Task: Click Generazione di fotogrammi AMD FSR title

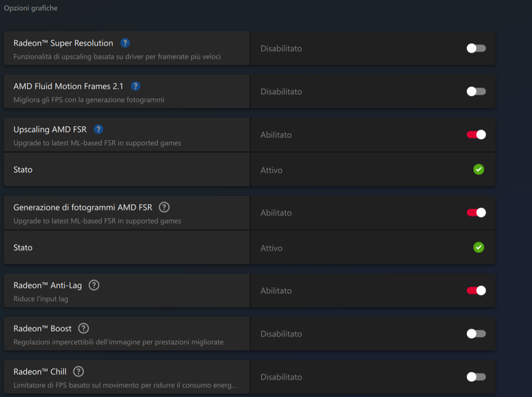Action: 82,207
